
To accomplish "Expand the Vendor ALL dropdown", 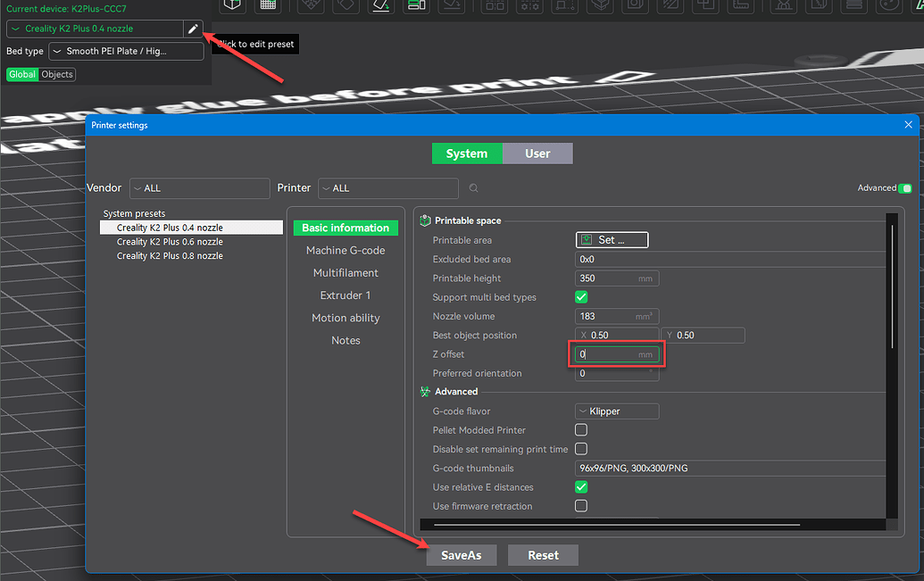I will tap(198, 188).
